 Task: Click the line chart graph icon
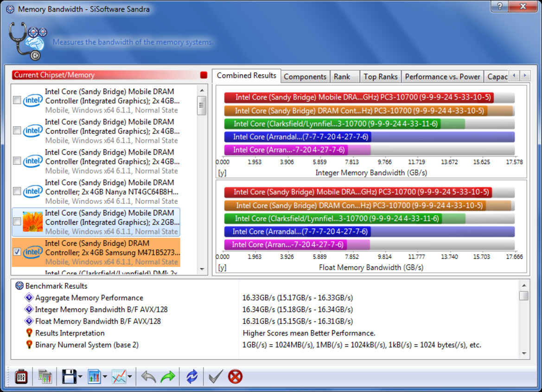coord(119,376)
